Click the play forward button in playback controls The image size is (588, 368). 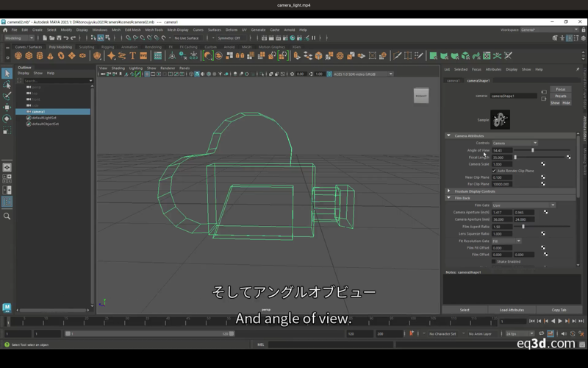tap(561, 322)
